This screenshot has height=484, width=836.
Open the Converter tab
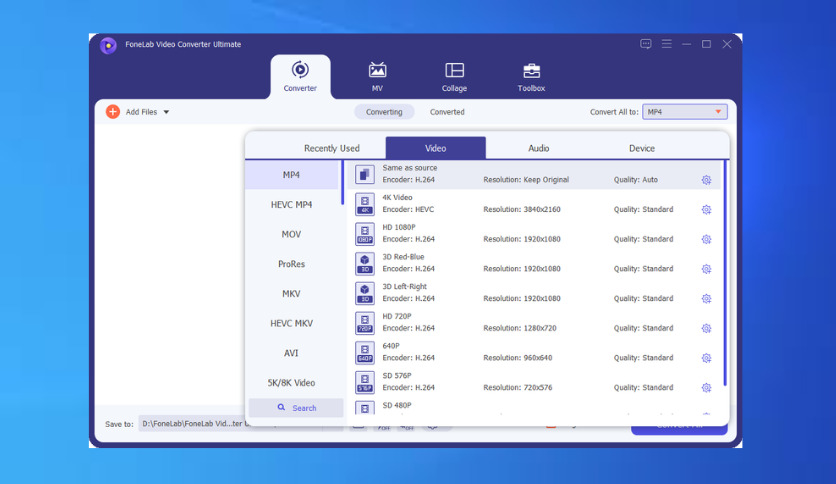[x=300, y=77]
